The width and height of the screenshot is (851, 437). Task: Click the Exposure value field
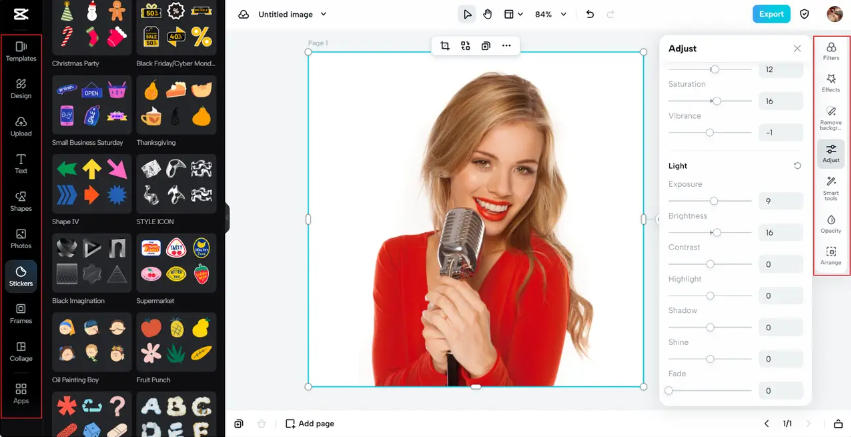[780, 201]
